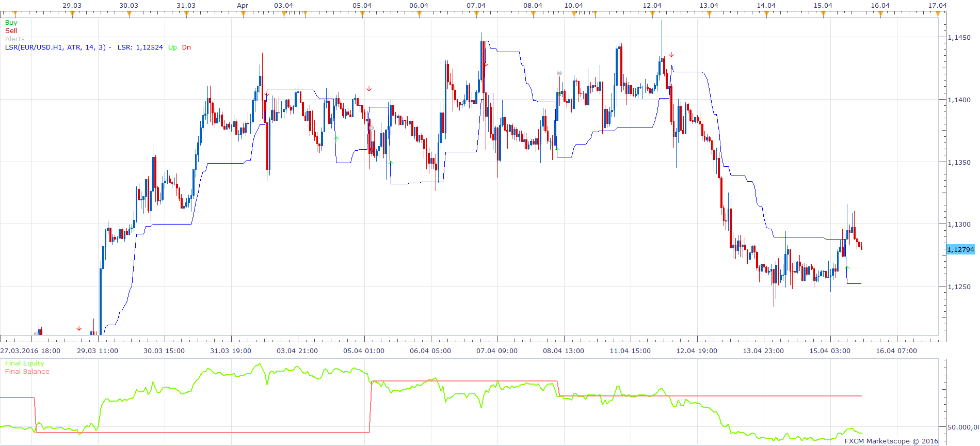Click the greyed 'Alerts' legend label

[x=15, y=39]
